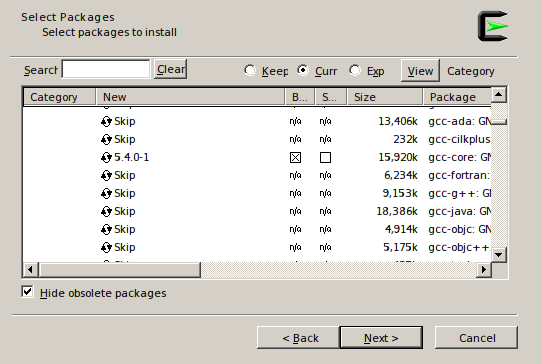
Task: Cycle the gcc-core 5.4.0-1 version icon
Action: [x=106, y=158]
